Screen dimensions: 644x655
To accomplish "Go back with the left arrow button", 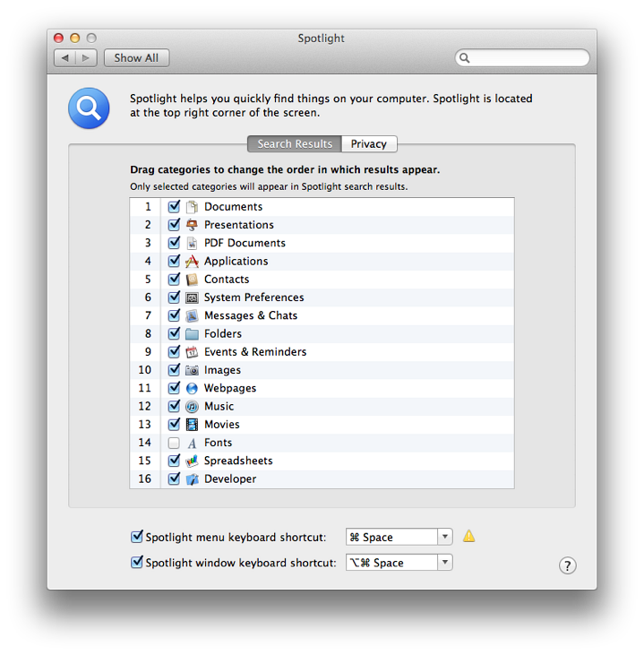I will point(65,58).
